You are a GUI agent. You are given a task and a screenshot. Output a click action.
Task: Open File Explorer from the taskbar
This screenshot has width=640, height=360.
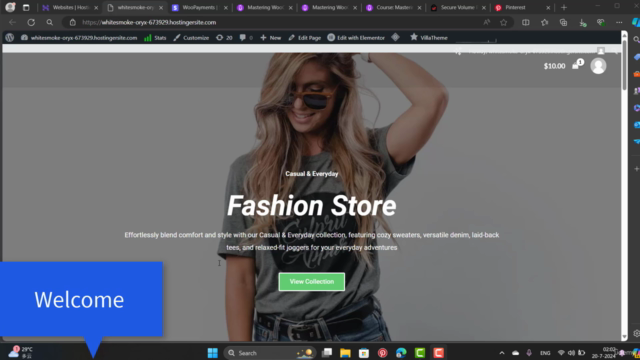pos(345,353)
